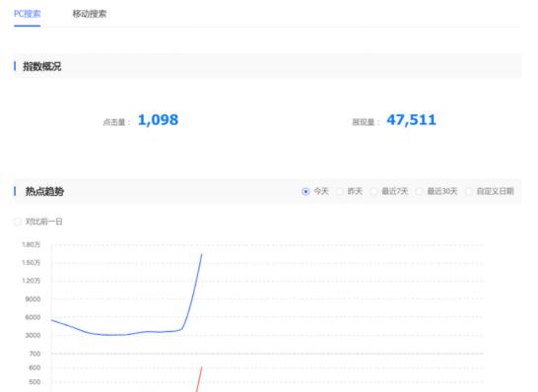
Task: Click the 9000 axis label
Action: 33,299
